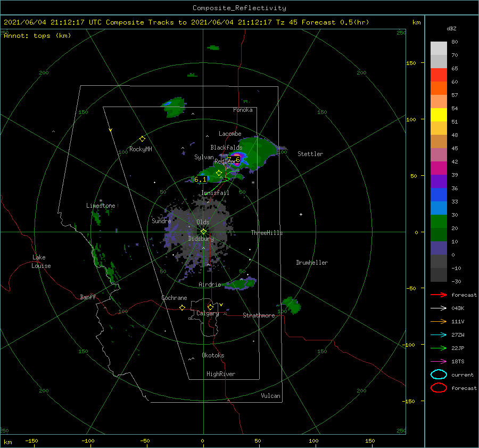479x448 pixels.
Task: Click the magenta 18TS arrow legend icon
Action: click(439, 362)
